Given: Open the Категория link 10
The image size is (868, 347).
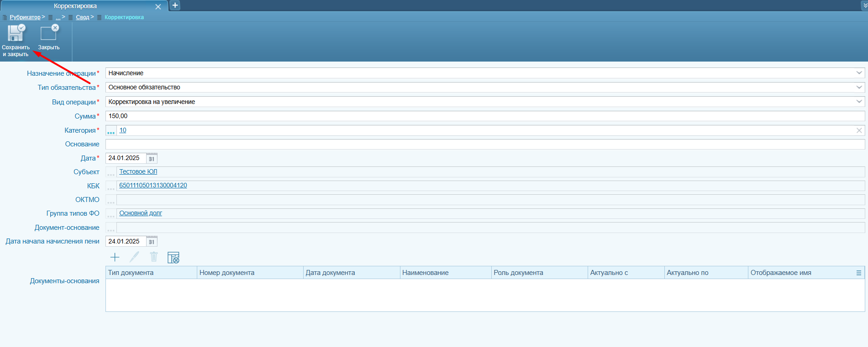Looking at the screenshot, I should coord(123,130).
